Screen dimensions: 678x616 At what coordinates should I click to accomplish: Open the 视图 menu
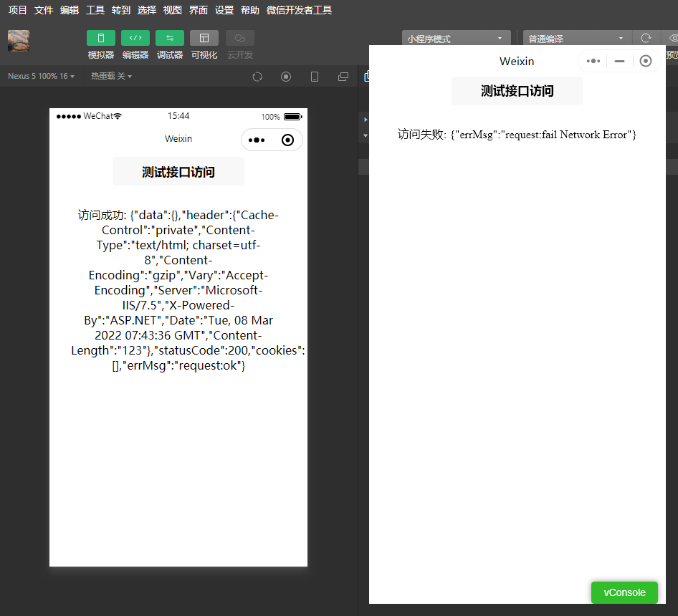[173, 10]
